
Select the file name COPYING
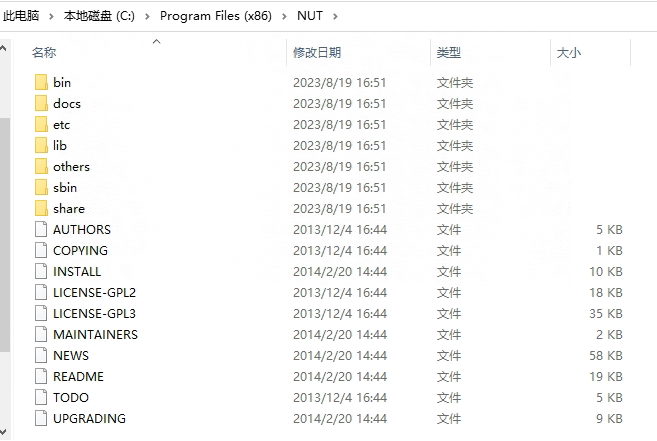click(x=80, y=250)
